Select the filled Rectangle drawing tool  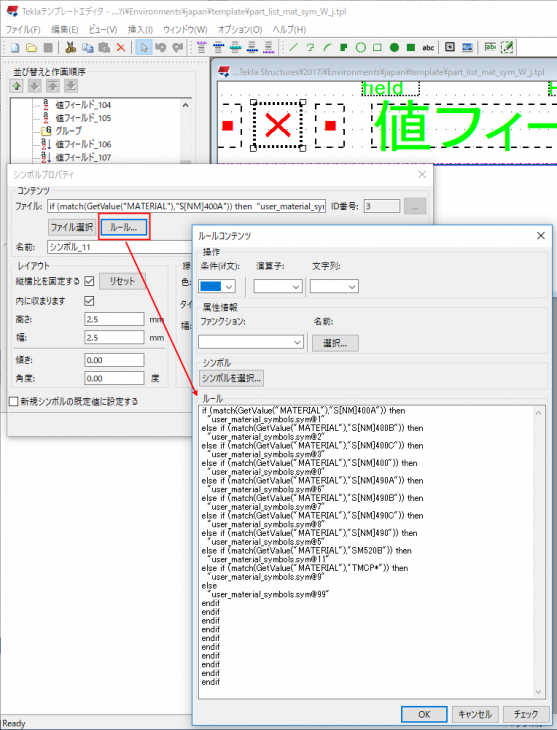[x=411, y=47]
